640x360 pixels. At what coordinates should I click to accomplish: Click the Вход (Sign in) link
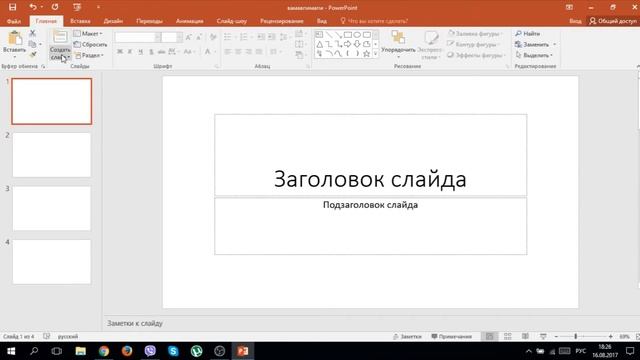(x=575, y=21)
